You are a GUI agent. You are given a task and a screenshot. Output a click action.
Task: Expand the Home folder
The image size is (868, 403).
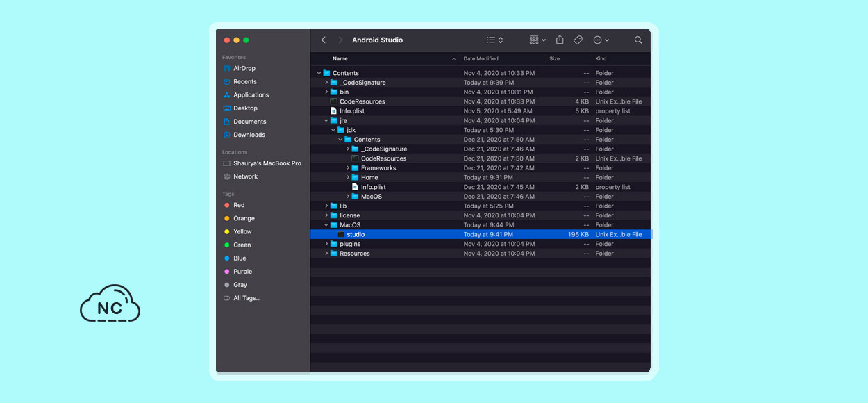tap(348, 178)
